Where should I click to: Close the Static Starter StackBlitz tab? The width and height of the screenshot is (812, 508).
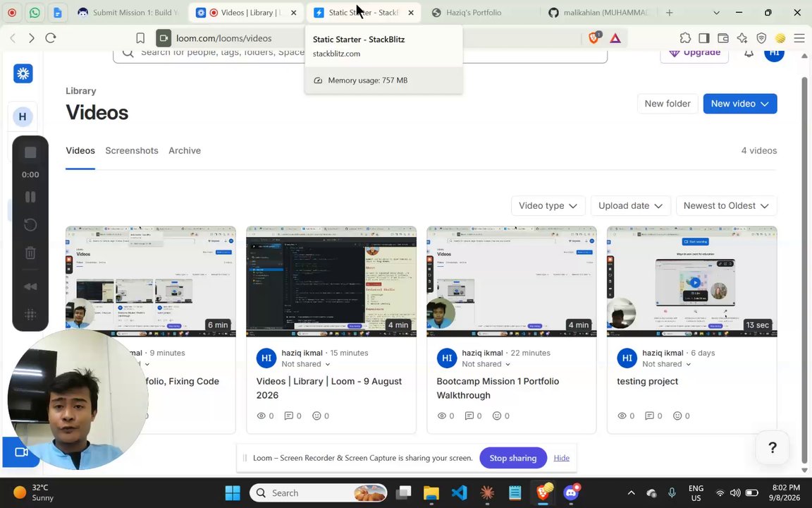411,13
